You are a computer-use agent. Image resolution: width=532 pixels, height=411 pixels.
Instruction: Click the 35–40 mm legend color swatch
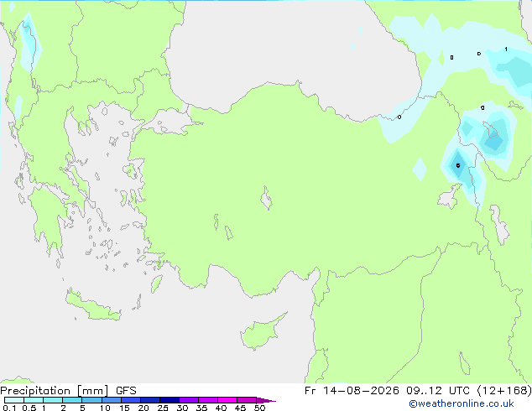tap(208, 400)
